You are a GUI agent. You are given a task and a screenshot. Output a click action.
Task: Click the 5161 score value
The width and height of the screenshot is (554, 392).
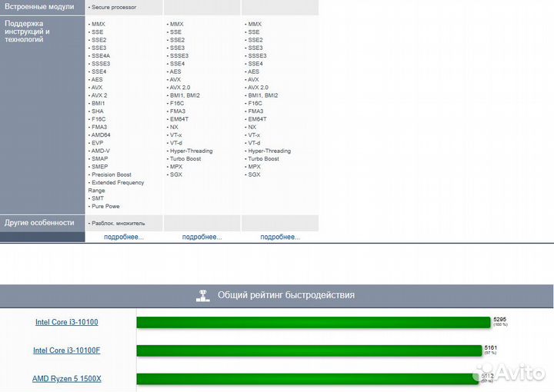tap(491, 347)
